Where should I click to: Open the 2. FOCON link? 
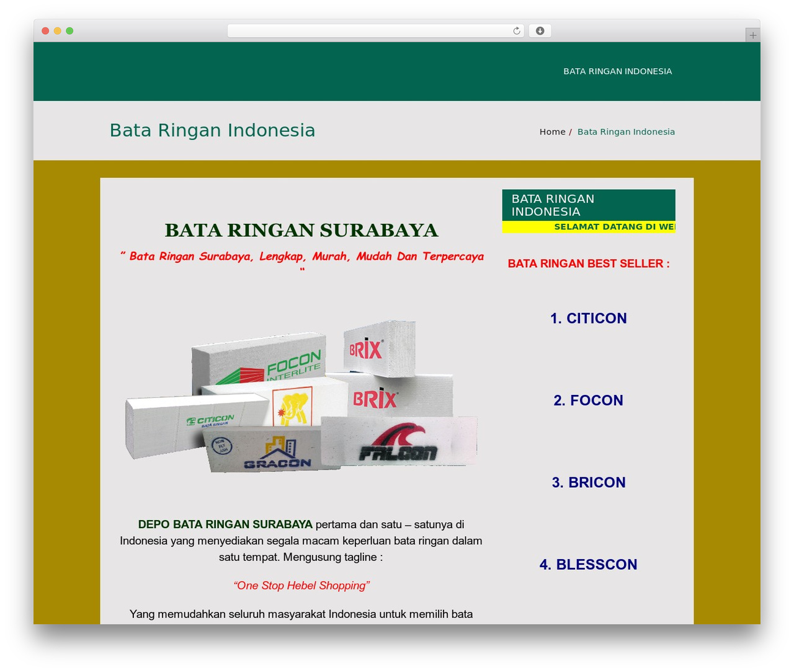click(589, 400)
